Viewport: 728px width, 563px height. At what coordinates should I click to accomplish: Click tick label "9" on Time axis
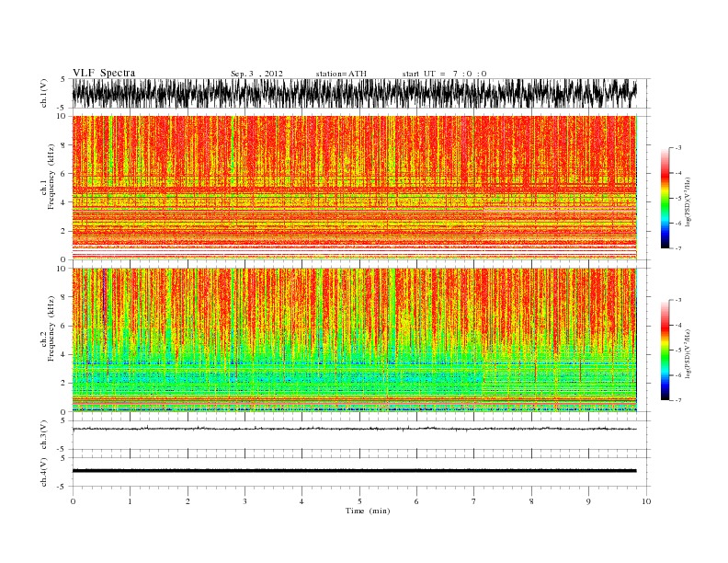(x=588, y=501)
